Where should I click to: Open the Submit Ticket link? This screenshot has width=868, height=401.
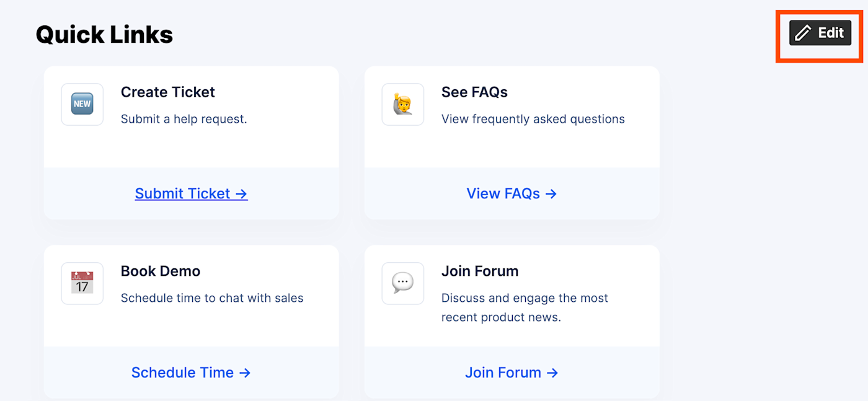(x=191, y=193)
